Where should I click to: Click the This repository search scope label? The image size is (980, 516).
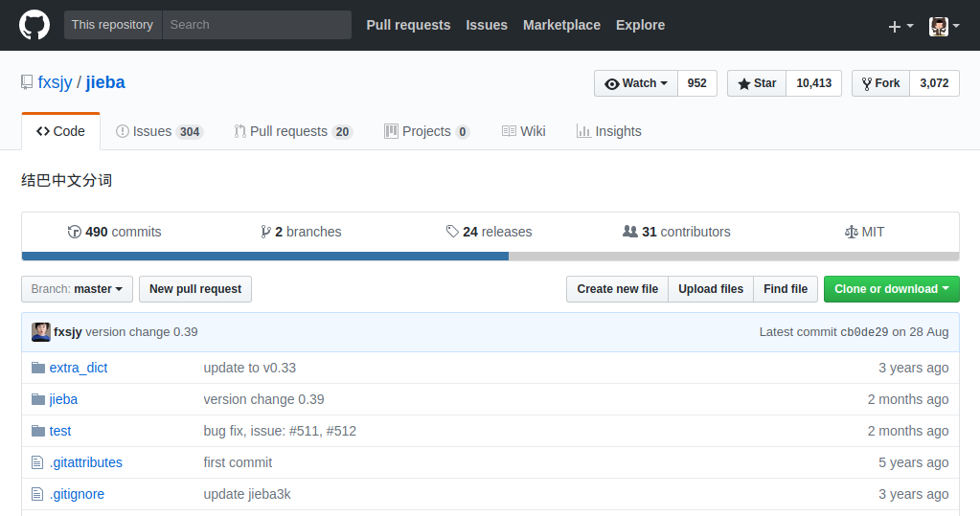[112, 25]
